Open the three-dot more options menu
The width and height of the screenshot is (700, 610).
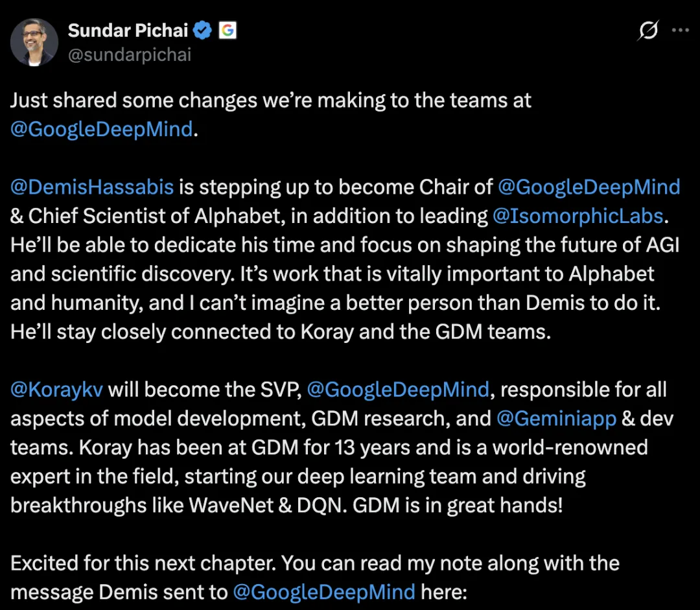681,30
